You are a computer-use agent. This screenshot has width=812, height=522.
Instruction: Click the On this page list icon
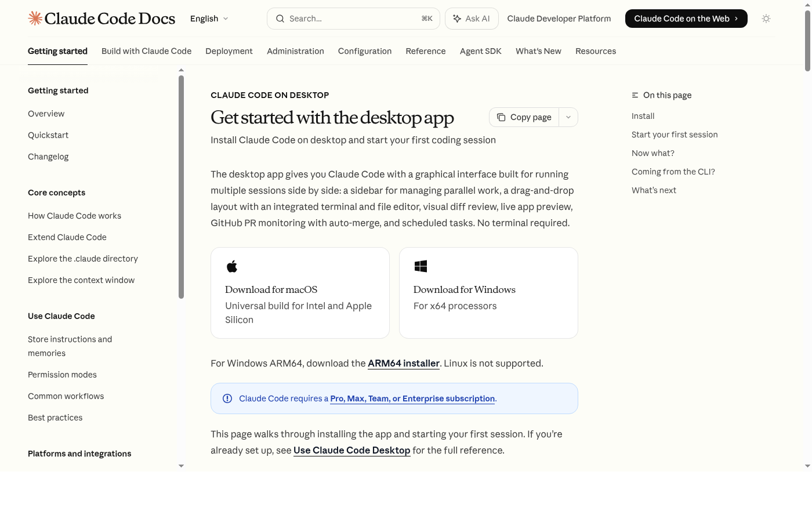(x=635, y=95)
